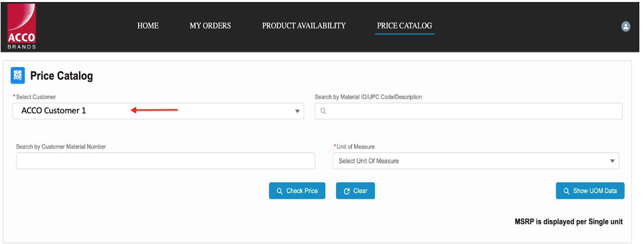Click the Clear button
Viewport: 644px width, 244px height.
click(x=355, y=191)
